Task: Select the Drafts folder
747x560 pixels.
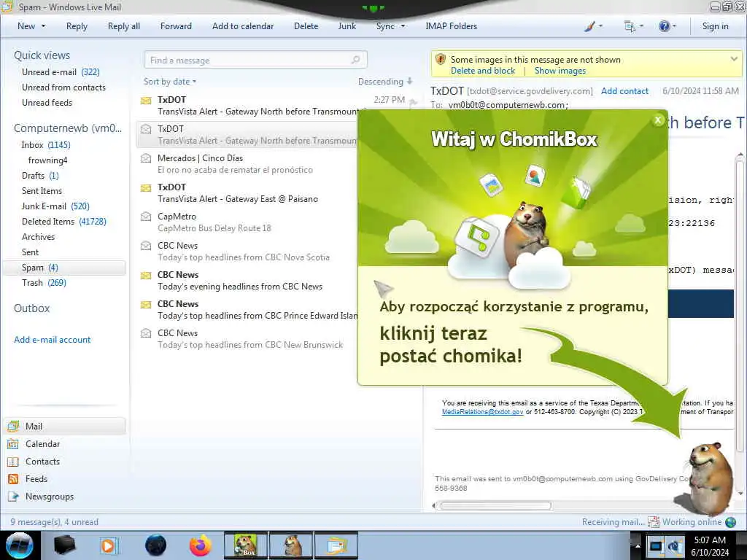Action: tap(40, 176)
